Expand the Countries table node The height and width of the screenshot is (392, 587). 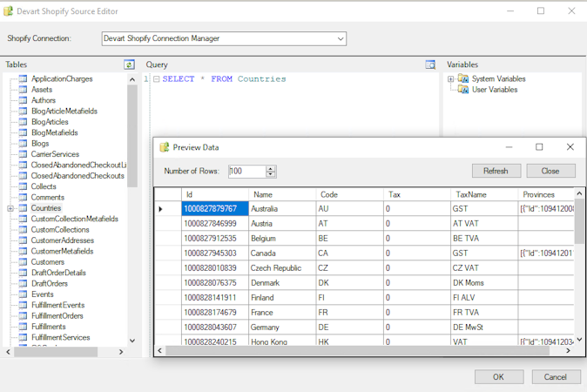10,208
